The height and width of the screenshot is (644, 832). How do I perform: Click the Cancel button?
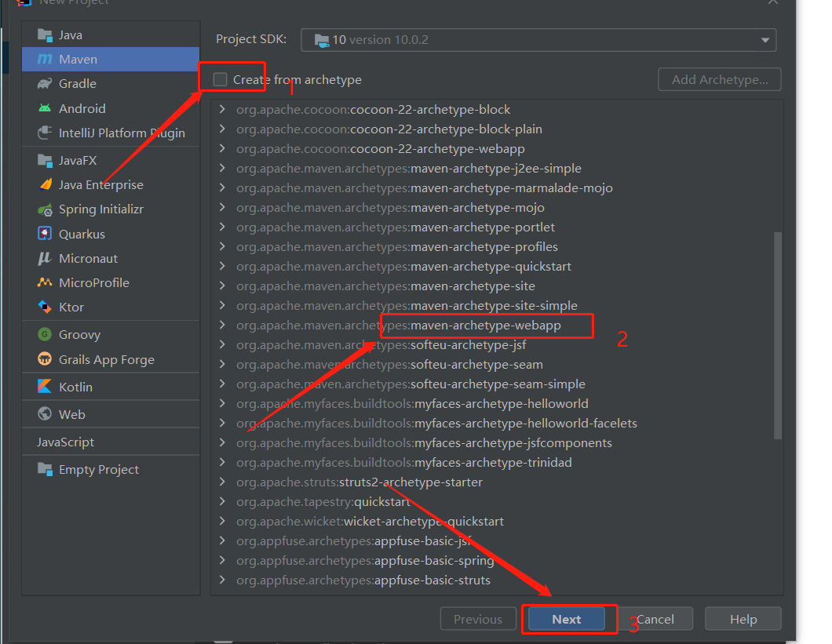[x=655, y=619]
